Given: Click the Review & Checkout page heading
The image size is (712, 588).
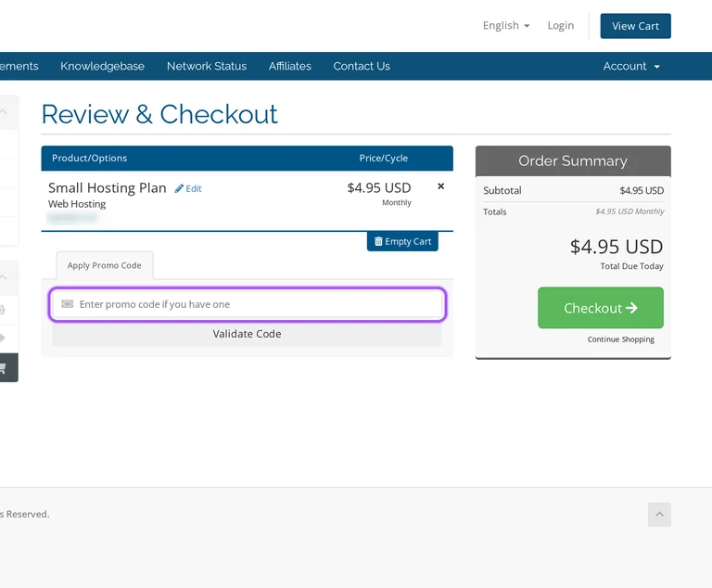Looking at the screenshot, I should [x=159, y=114].
